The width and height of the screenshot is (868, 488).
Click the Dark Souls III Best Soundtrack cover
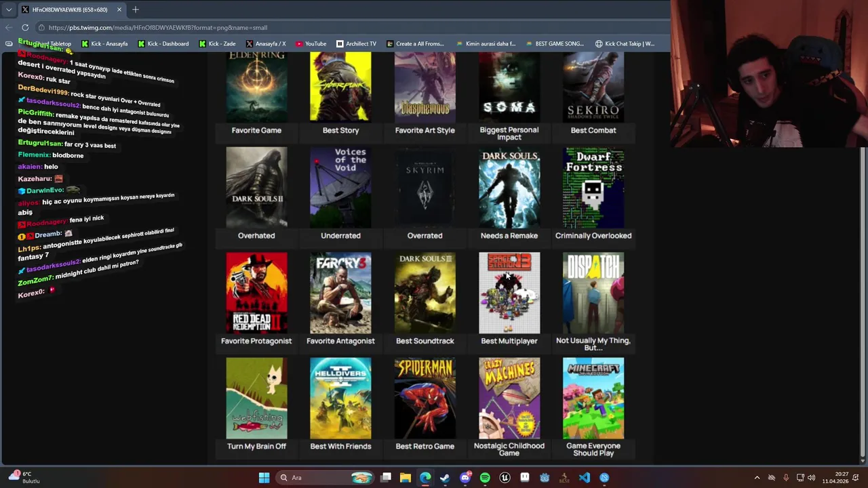click(425, 293)
